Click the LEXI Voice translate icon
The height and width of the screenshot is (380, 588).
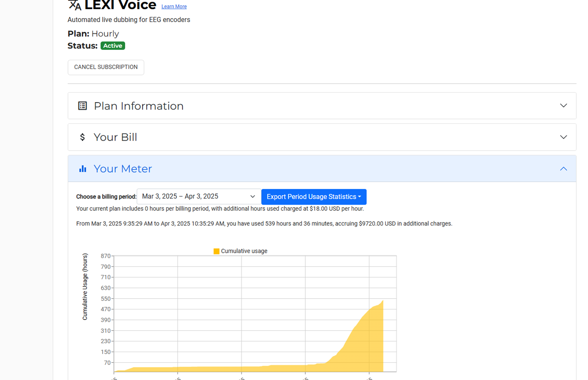click(x=75, y=4)
